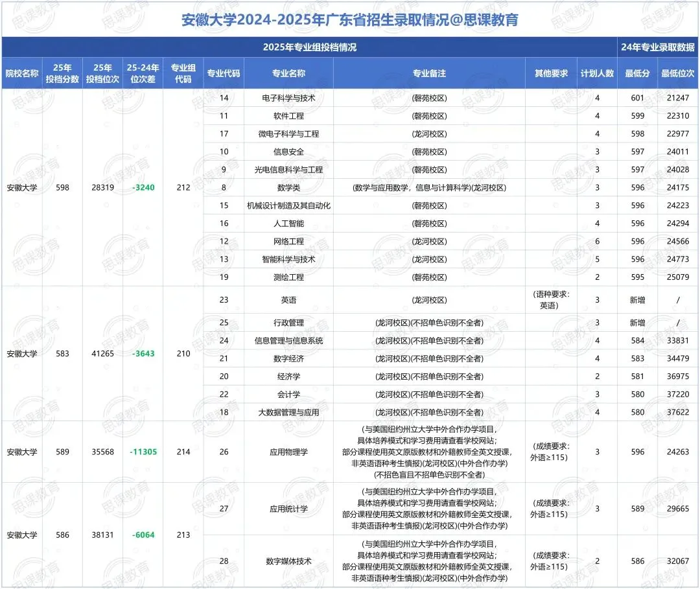Click the 25年投档位次 value 28319
The height and width of the screenshot is (589, 700).
click(x=102, y=187)
